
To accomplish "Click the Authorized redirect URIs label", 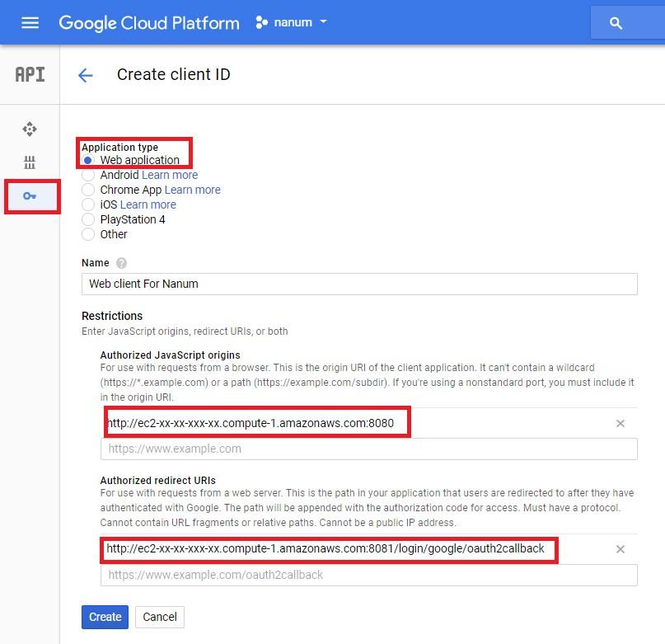I will tap(157, 480).
